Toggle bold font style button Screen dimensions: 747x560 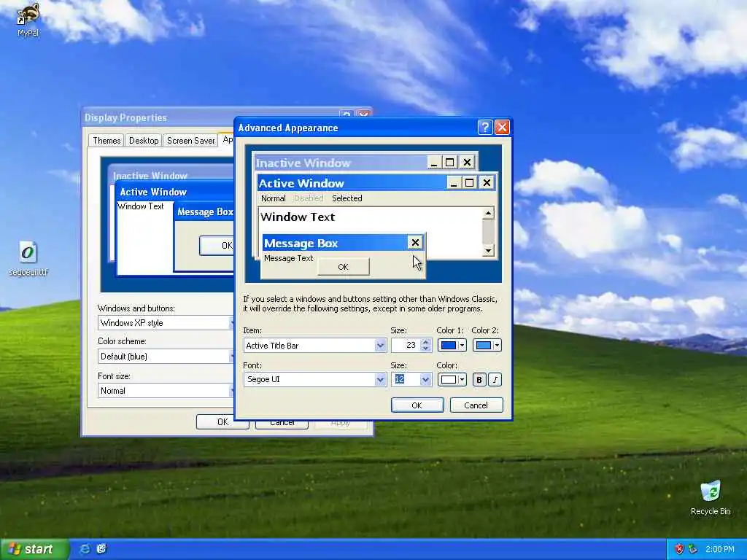(x=479, y=379)
